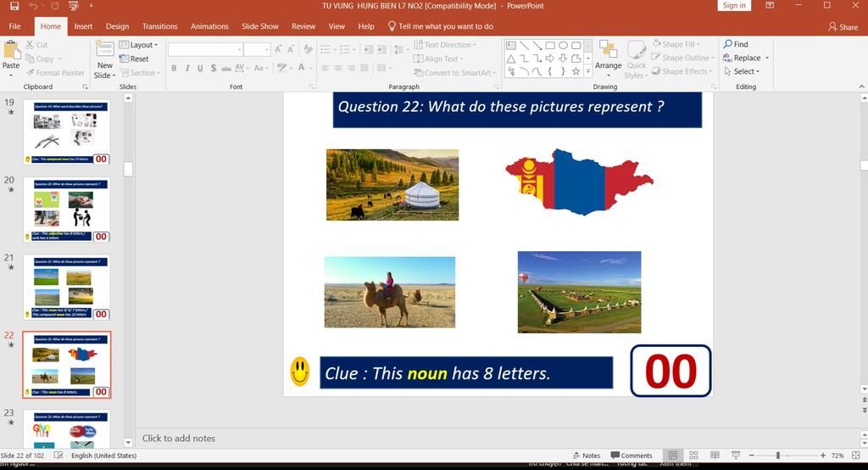Toggle bold formatting in the Font group
Screen dimensions: 868x470
tap(174, 68)
